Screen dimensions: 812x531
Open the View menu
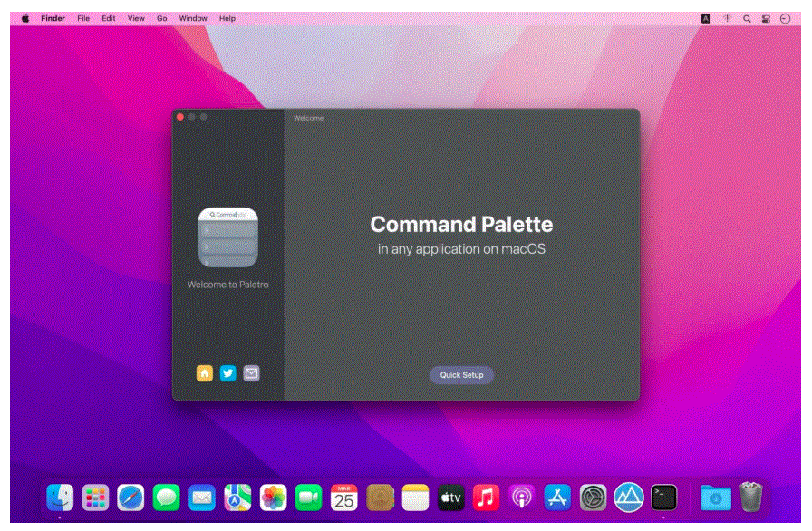[136, 18]
